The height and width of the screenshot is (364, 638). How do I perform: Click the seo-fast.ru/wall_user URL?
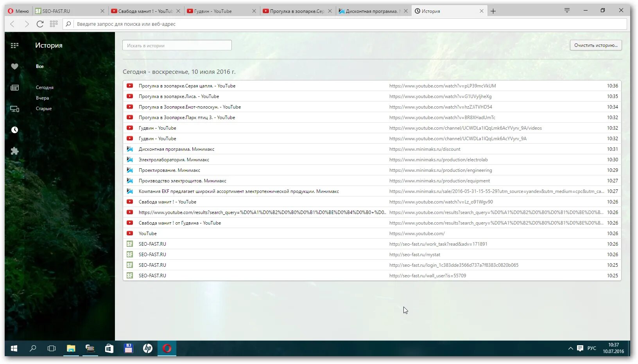(427, 276)
